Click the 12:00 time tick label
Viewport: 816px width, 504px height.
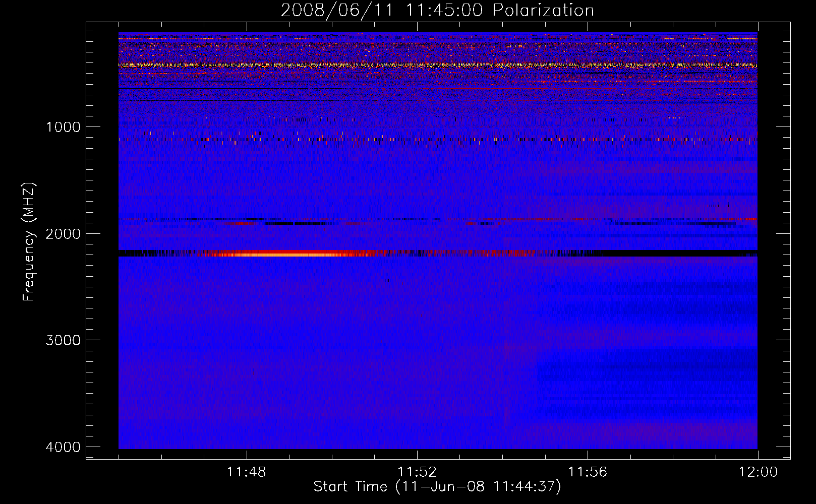[758, 472]
